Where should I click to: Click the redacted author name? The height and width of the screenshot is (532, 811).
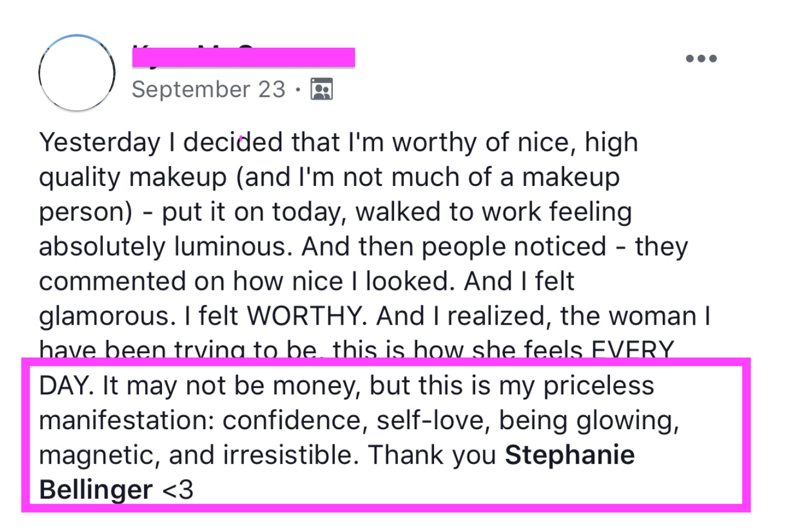point(243,57)
